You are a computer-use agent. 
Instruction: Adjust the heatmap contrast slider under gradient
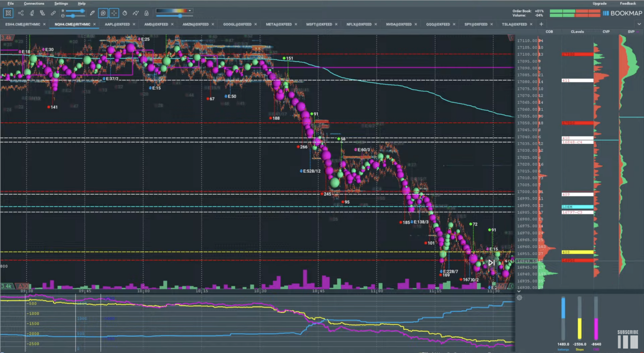[180, 16]
